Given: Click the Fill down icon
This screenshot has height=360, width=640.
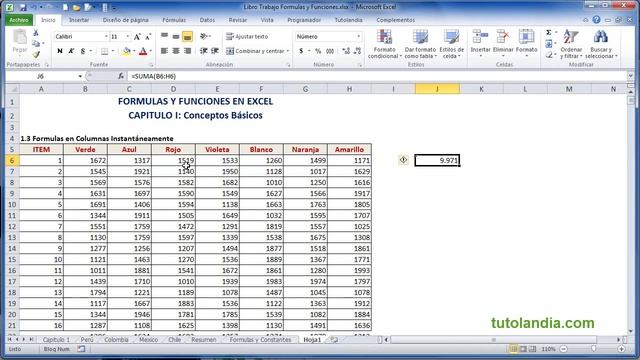Looking at the screenshot, I should coord(549,43).
